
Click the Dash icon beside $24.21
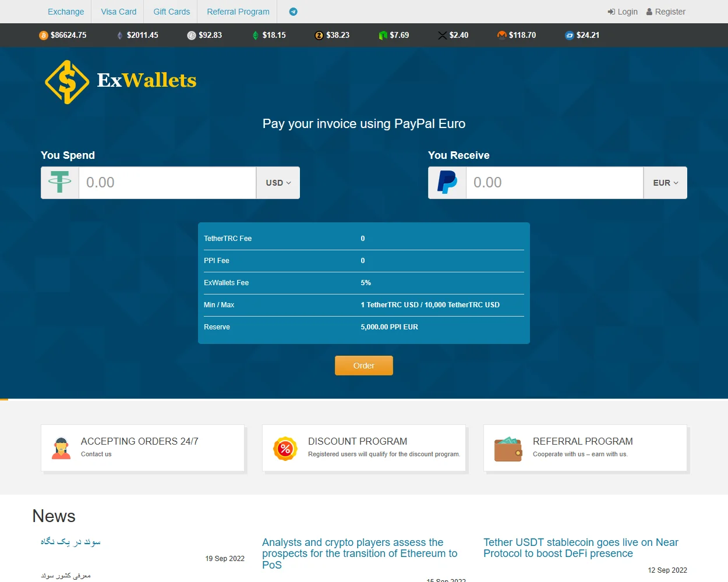pos(570,36)
